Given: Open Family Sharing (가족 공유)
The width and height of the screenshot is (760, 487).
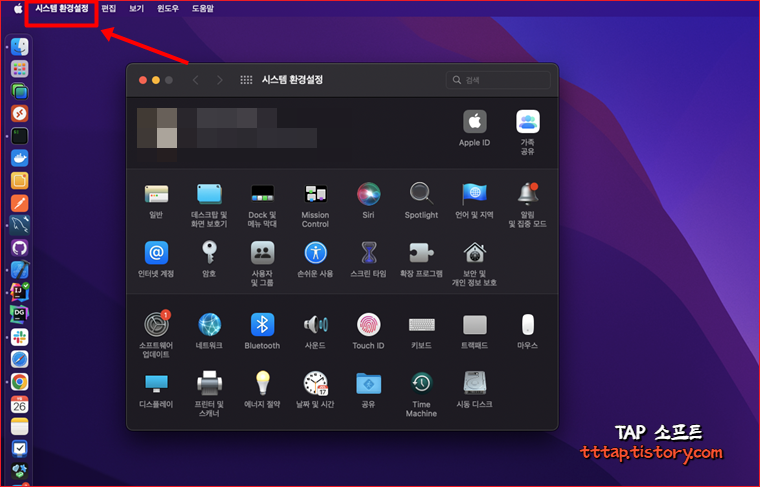Looking at the screenshot, I should tap(527, 121).
